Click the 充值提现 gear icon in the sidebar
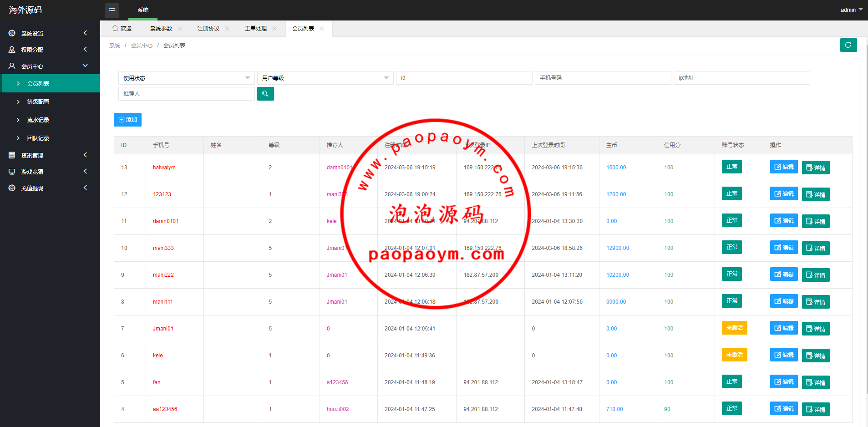The height and width of the screenshot is (427, 868). [12, 188]
